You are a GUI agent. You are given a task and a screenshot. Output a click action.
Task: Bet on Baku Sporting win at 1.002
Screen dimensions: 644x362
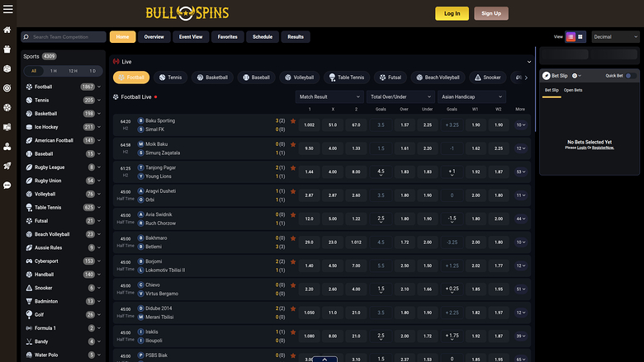[x=310, y=125]
